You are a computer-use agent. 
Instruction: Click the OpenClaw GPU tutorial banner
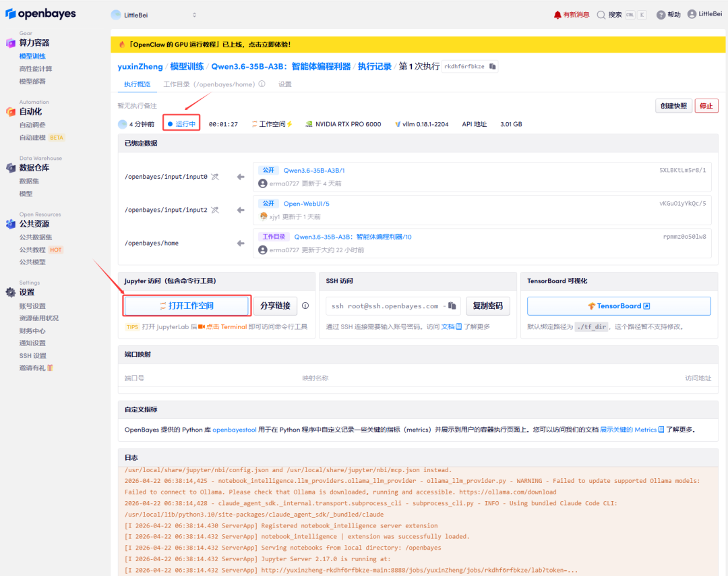[x=418, y=45]
